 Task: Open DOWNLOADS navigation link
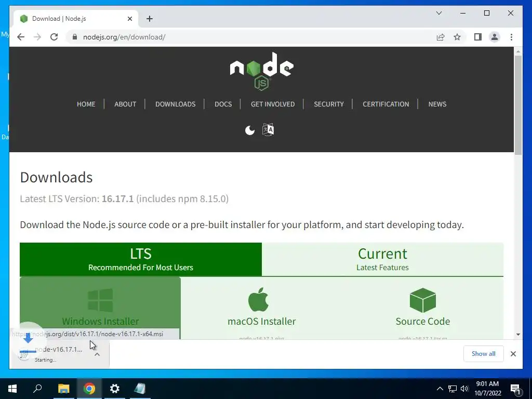tap(176, 104)
